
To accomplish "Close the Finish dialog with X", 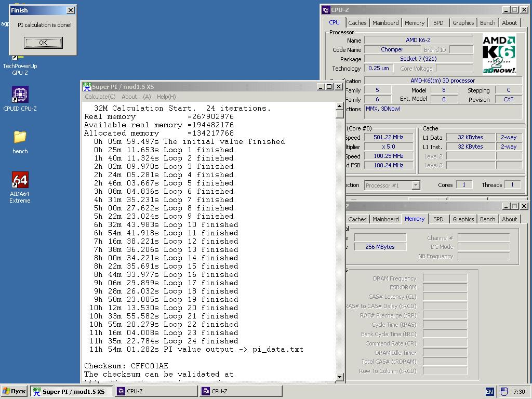I will coord(71,10).
